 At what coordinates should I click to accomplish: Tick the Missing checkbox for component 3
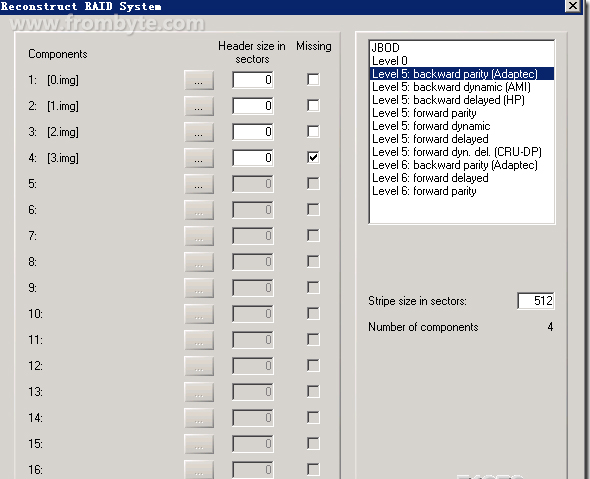pyautogui.click(x=313, y=131)
